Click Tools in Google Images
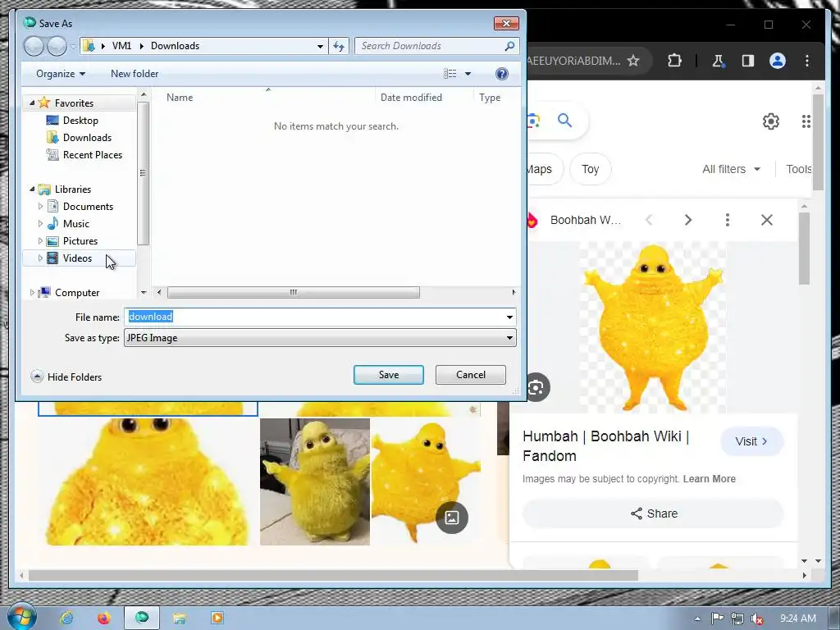840x630 pixels. [x=798, y=169]
